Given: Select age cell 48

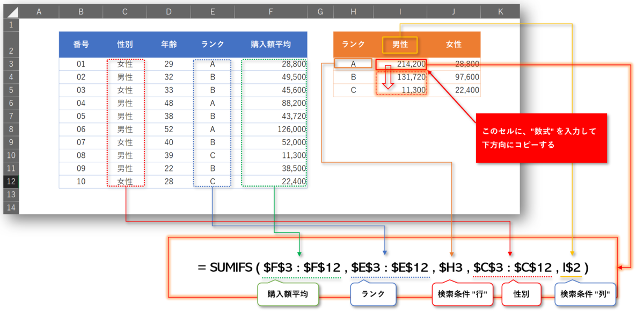Looking at the screenshot, I should (x=169, y=103).
